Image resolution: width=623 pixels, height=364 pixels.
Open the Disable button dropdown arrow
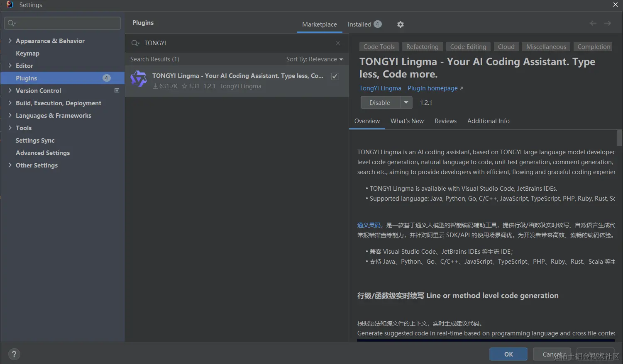point(406,102)
